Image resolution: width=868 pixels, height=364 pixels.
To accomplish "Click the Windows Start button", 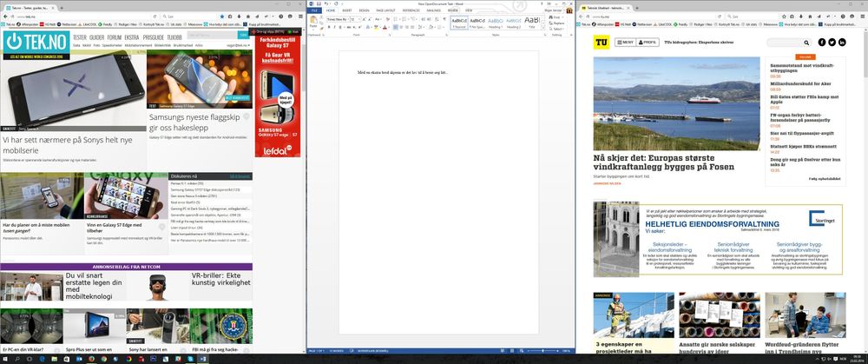I will point(4,359).
